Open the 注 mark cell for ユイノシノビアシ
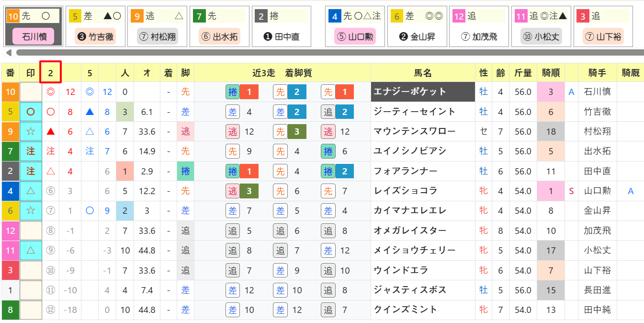The width and height of the screenshot is (644, 323). (31, 151)
